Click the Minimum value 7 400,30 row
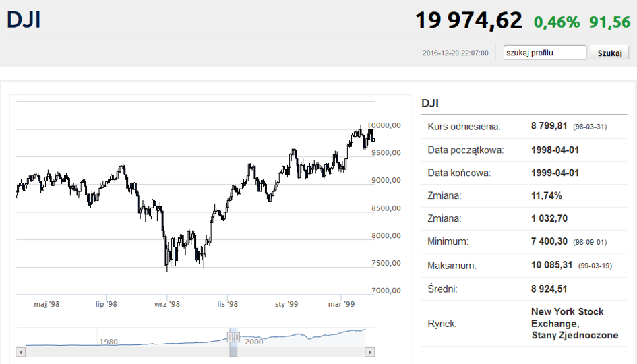 [524, 242]
